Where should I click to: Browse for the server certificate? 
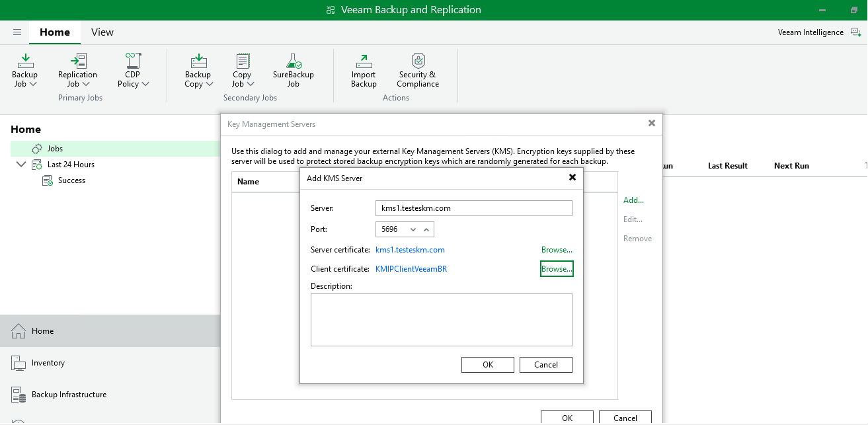tap(557, 250)
